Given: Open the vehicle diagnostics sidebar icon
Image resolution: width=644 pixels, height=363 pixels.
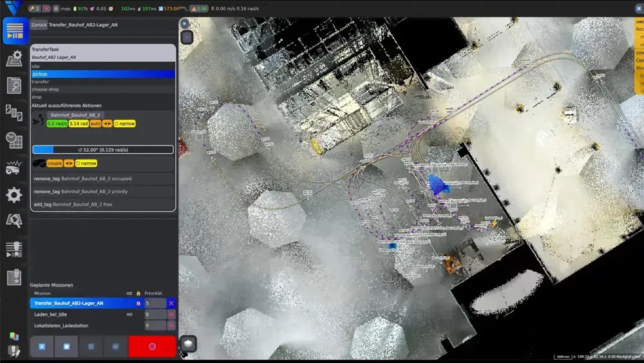Looking at the screenshot, I should click(x=14, y=167).
